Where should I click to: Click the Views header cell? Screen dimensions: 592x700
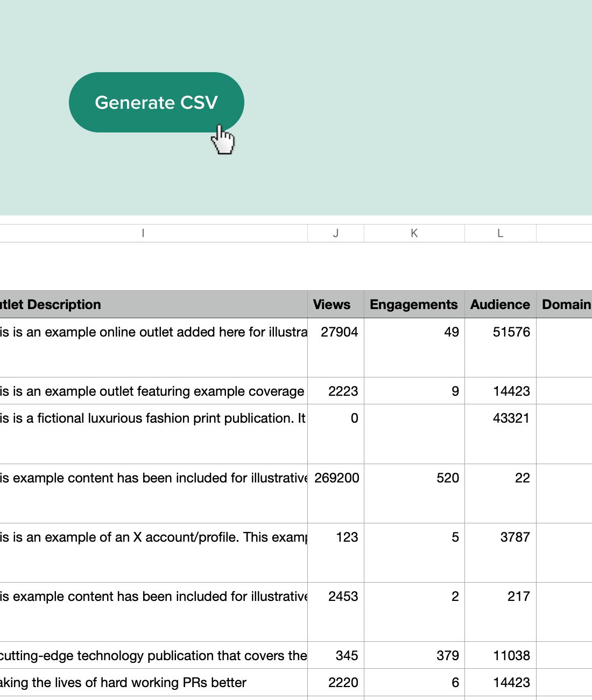336,304
